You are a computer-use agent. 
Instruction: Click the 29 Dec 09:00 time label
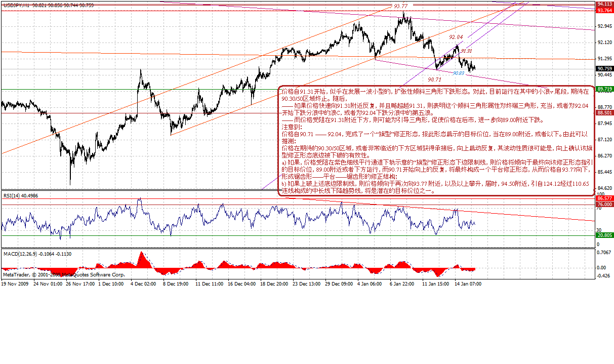pos(339,285)
